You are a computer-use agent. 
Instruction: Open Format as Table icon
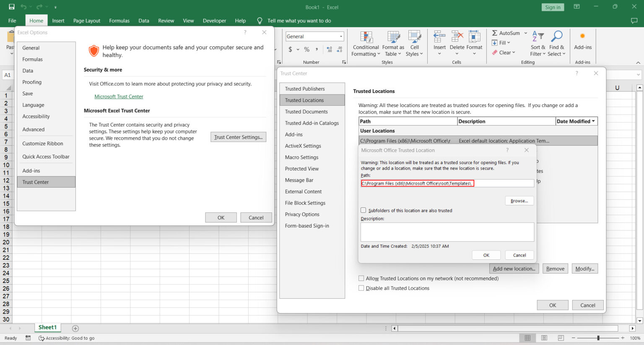pyautogui.click(x=393, y=37)
